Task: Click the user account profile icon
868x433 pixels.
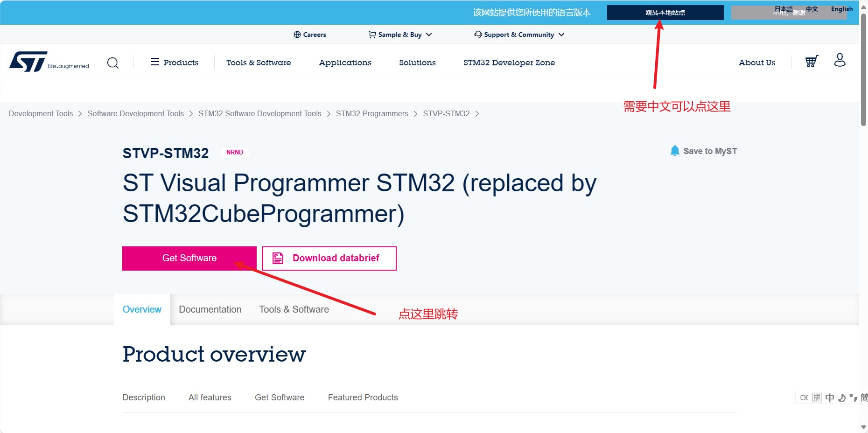Action: coord(840,60)
